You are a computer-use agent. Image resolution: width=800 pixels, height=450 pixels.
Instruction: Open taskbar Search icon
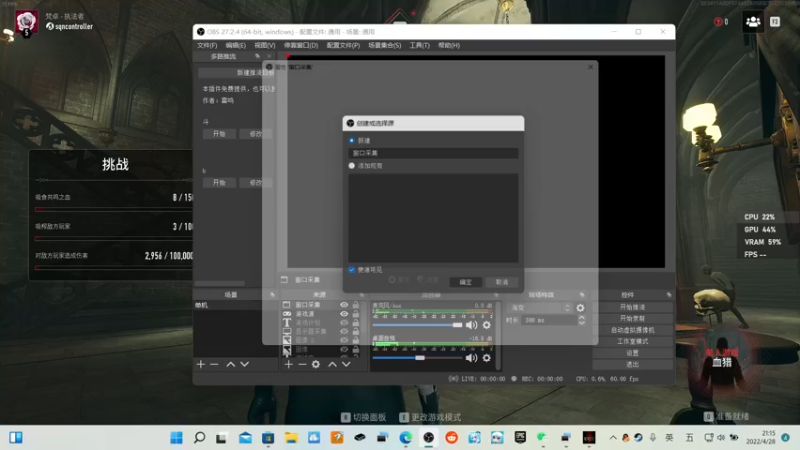click(199, 438)
